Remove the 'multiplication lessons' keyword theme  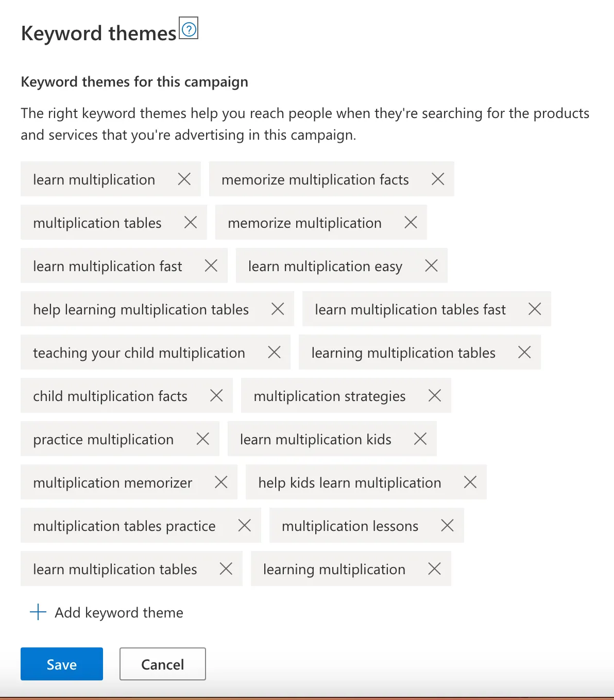point(448,525)
